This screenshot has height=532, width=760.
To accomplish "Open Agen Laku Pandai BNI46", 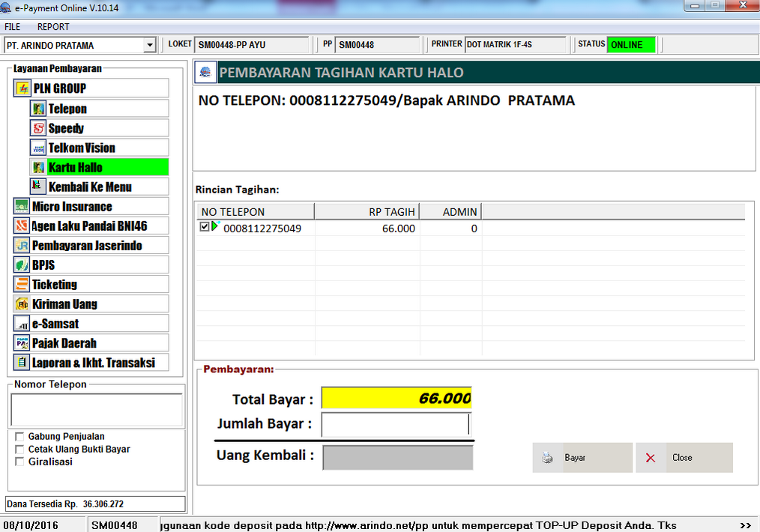I will pyautogui.click(x=91, y=226).
